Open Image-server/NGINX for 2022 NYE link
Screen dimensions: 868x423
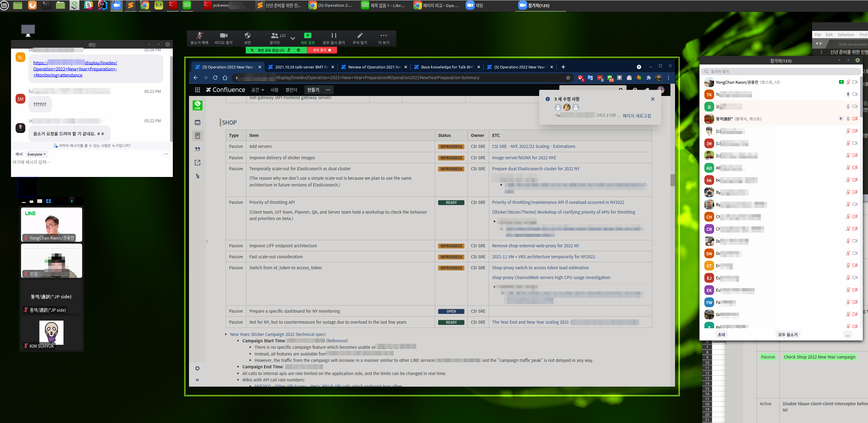click(524, 157)
